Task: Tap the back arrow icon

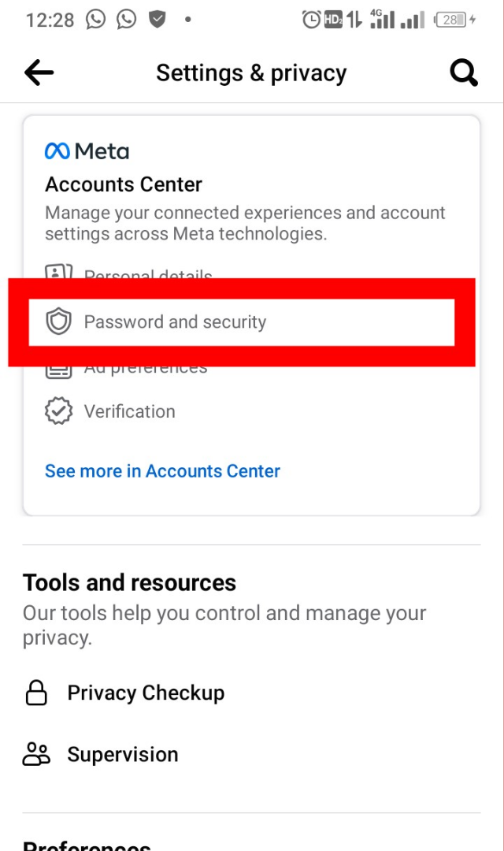Action: click(x=39, y=73)
